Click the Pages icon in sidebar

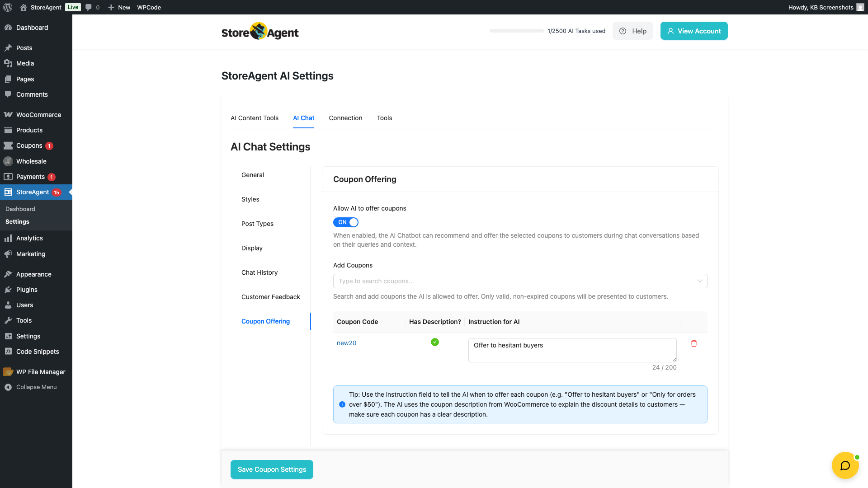coord(8,79)
